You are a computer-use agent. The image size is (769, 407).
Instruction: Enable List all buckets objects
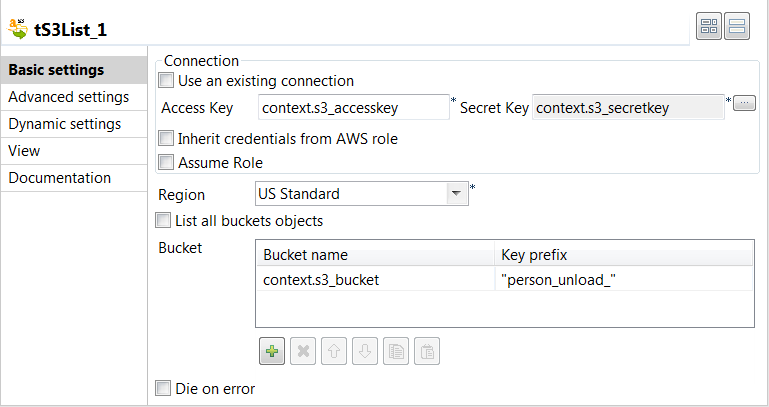(164, 221)
